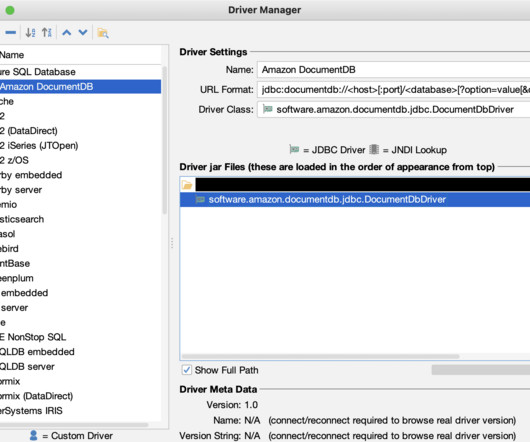530x442 pixels.
Task: Click the Driver Class field
Action: coord(393,109)
